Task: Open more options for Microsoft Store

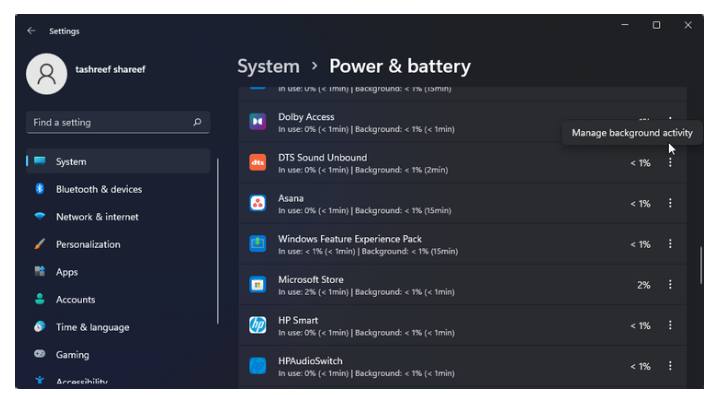Action: tap(670, 285)
